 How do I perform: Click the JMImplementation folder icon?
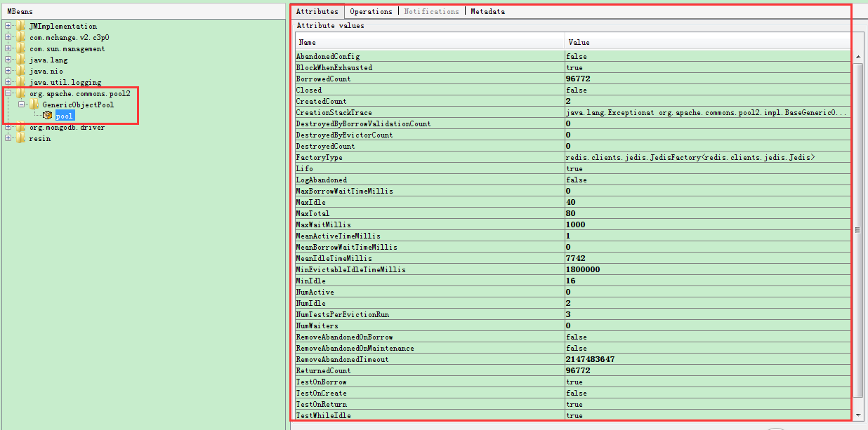click(x=21, y=26)
